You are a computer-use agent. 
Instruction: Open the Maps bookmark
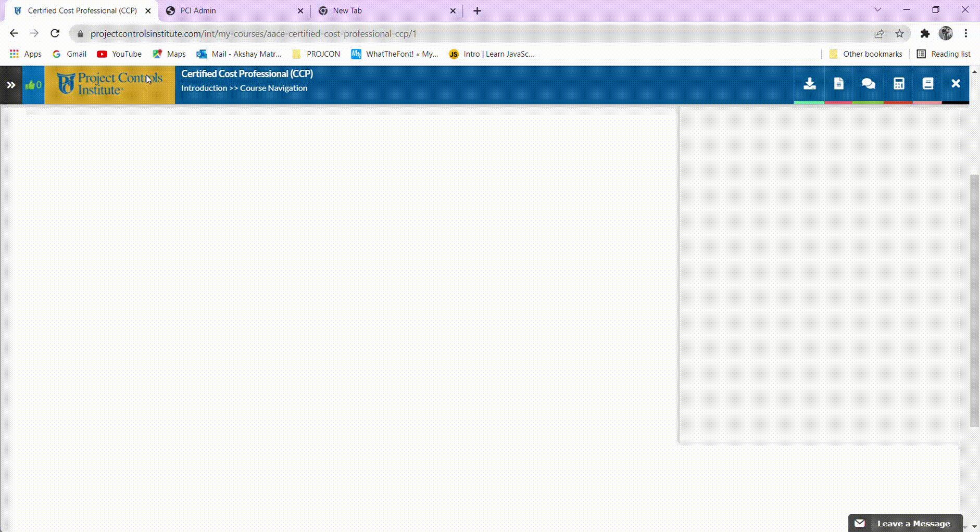169,54
